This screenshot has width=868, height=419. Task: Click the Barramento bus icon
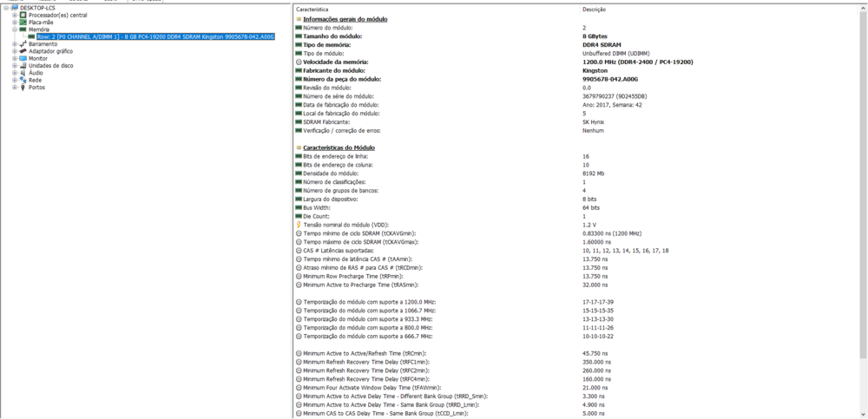pos(23,44)
